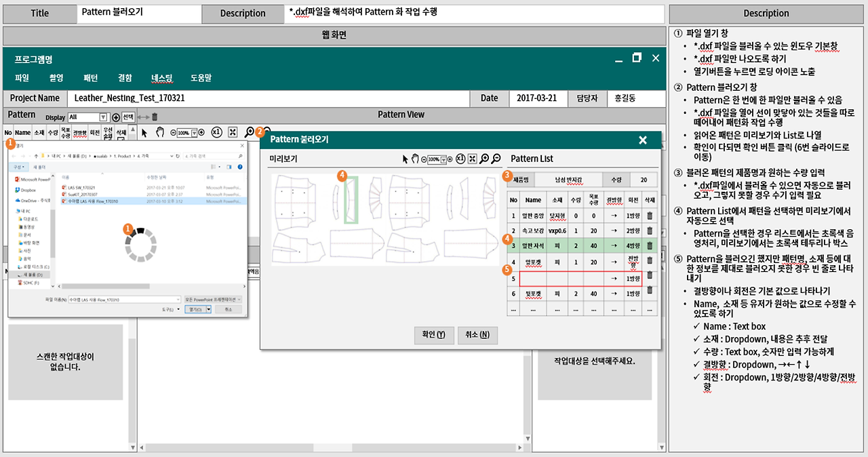This screenshot has height=457, width=868.
Task: Click the trash icon in Pattern panel header
Action: (155, 117)
